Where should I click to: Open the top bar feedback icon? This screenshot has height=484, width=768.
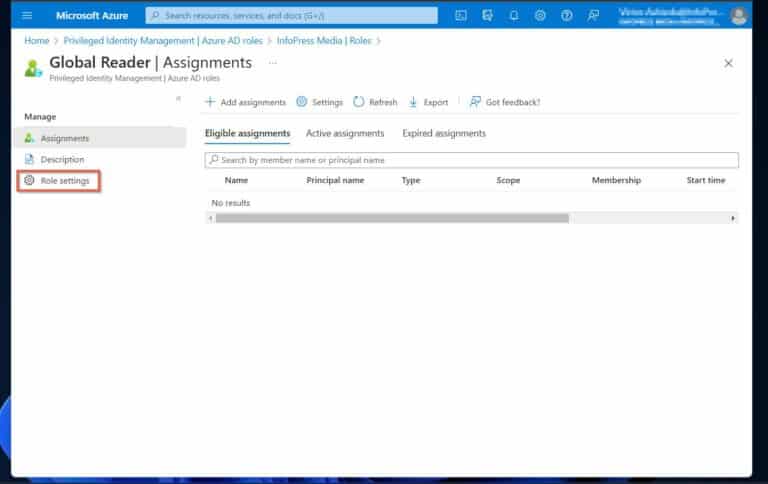coord(593,16)
